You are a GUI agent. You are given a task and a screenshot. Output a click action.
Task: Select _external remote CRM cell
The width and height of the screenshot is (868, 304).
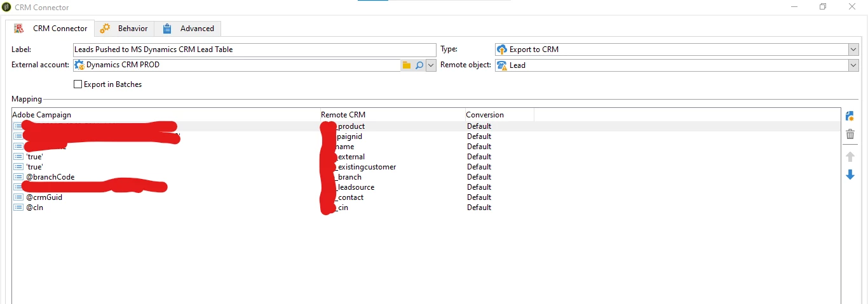(350, 157)
